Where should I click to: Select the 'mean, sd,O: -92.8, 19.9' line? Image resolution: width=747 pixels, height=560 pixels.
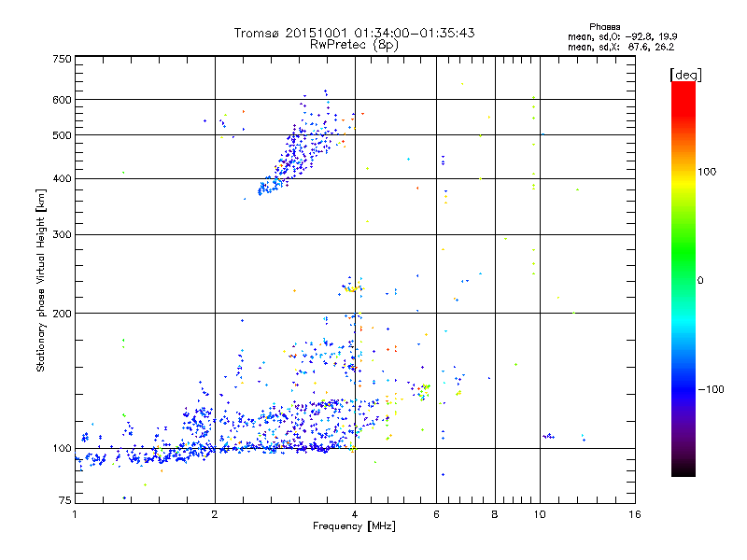pyautogui.click(x=623, y=36)
